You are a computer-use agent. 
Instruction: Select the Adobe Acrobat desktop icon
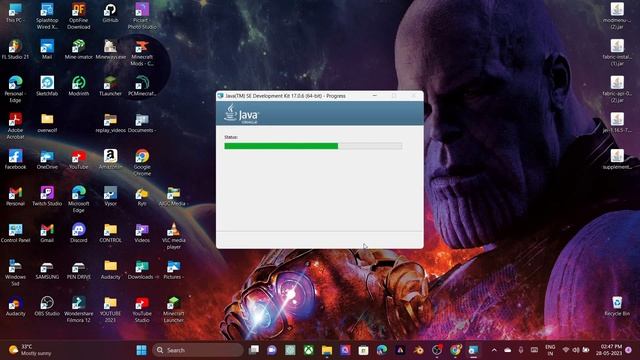[x=15, y=126]
